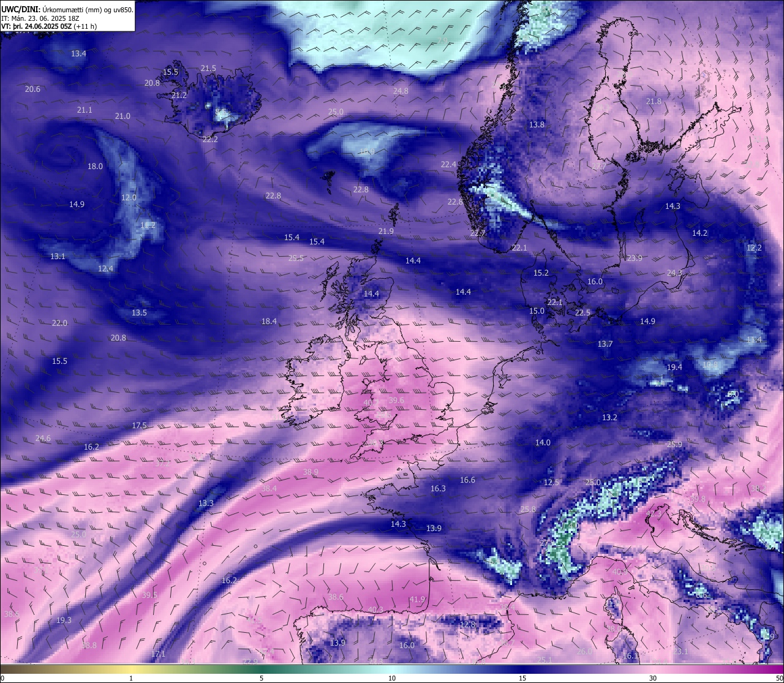Click the 19.3 value label
This screenshot has height=683, width=784.
(x=64, y=621)
